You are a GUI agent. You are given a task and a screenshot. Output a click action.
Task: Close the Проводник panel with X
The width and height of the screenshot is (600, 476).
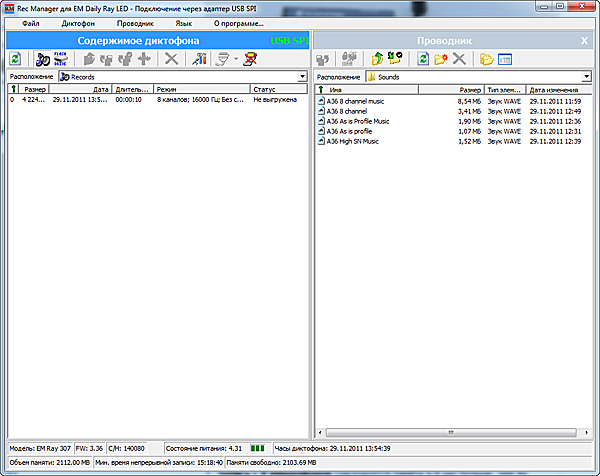coord(585,40)
